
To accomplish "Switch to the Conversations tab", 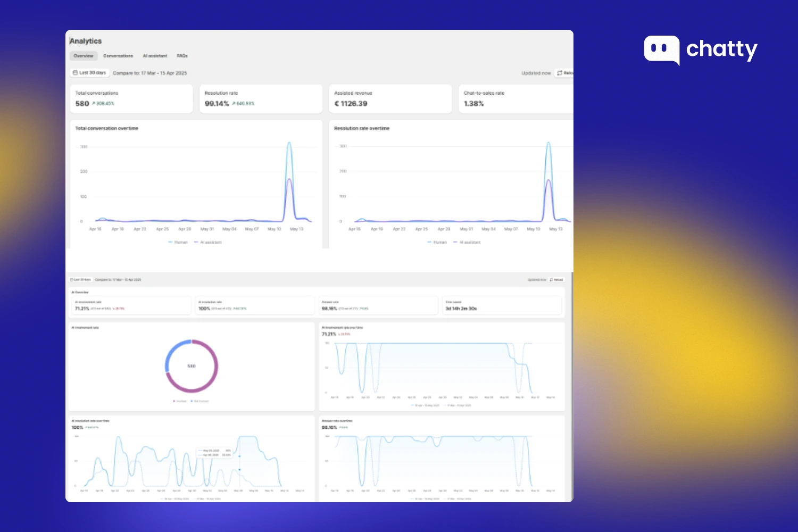I will pos(118,56).
